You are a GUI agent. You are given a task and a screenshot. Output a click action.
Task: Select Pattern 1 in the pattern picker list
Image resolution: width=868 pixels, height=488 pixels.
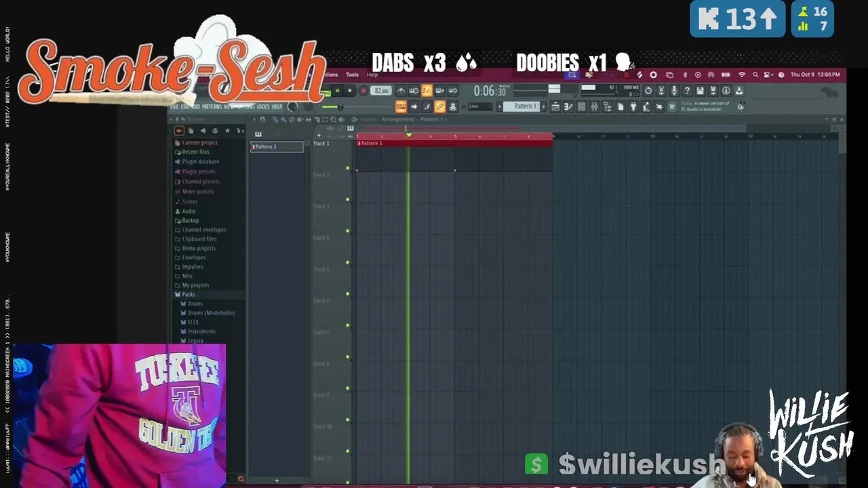click(x=277, y=146)
